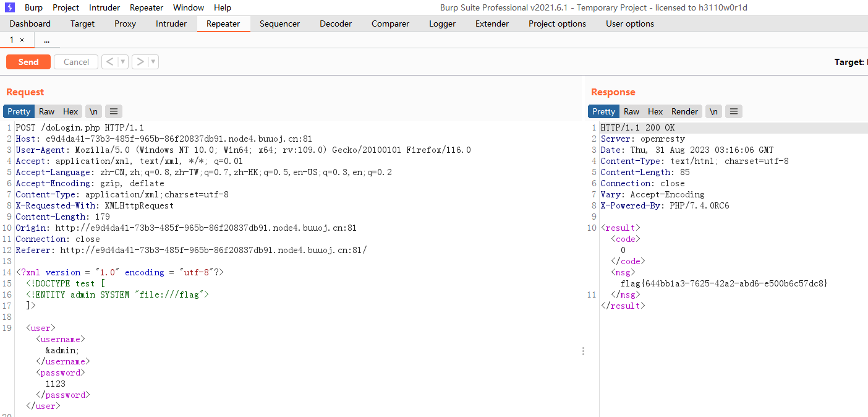Switch to the Sequencer tab
868x417 pixels.
[x=279, y=24]
